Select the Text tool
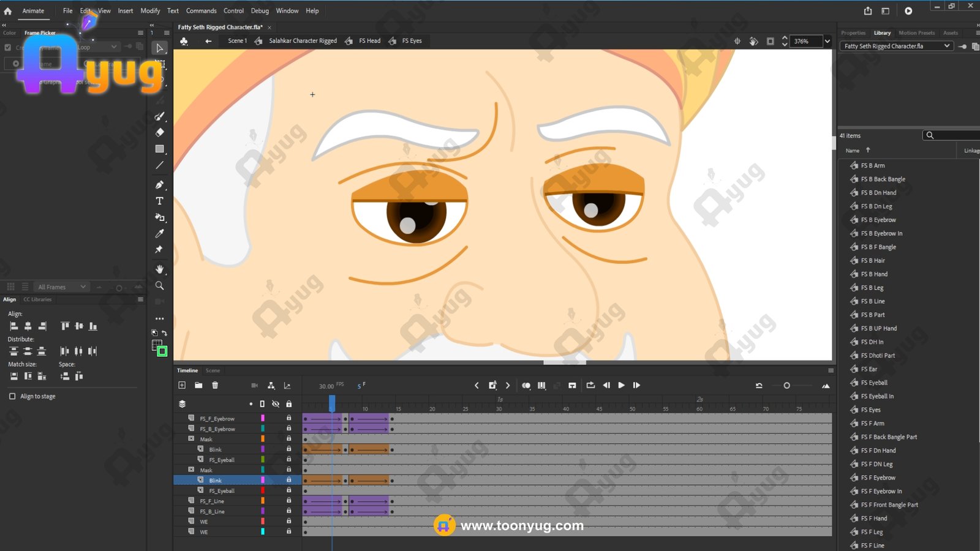The height and width of the screenshot is (551, 980). tap(160, 201)
